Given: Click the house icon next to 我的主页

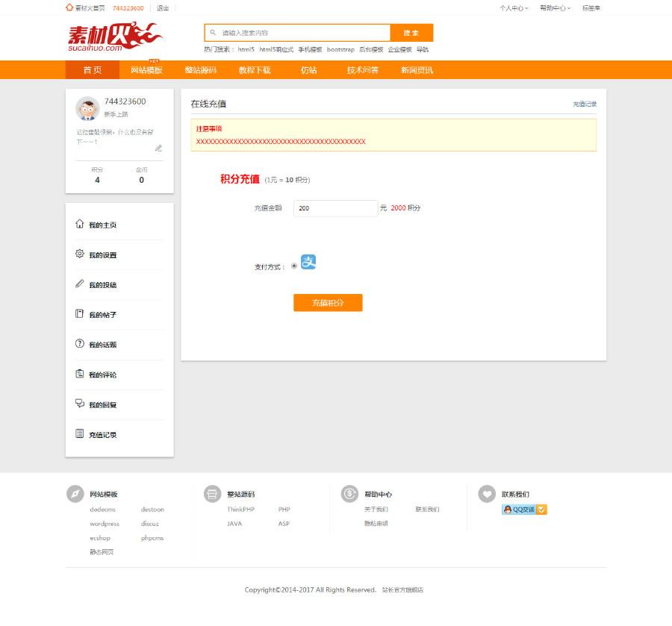Looking at the screenshot, I should coord(80,224).
